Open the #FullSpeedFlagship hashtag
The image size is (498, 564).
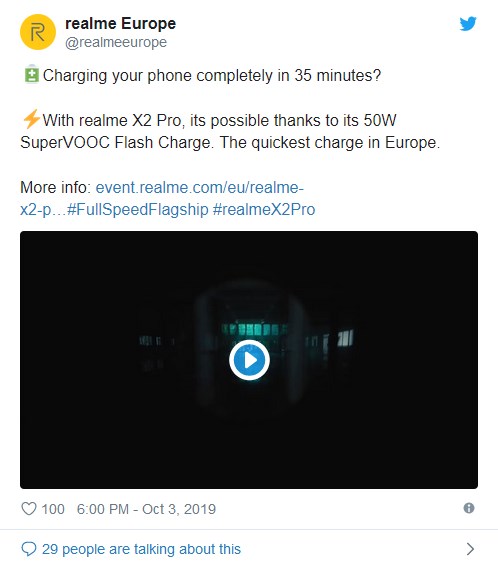tap(138, 209)
